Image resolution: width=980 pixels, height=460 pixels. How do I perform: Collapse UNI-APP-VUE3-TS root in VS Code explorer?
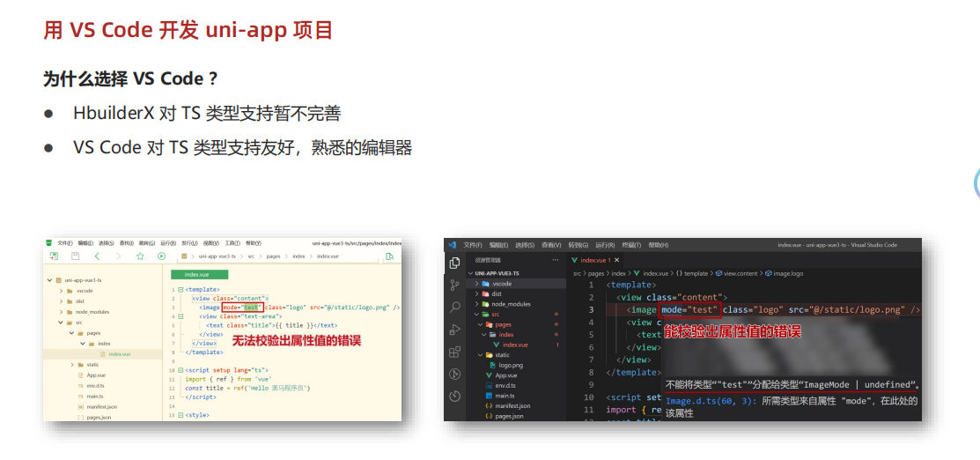coord(470,273)
